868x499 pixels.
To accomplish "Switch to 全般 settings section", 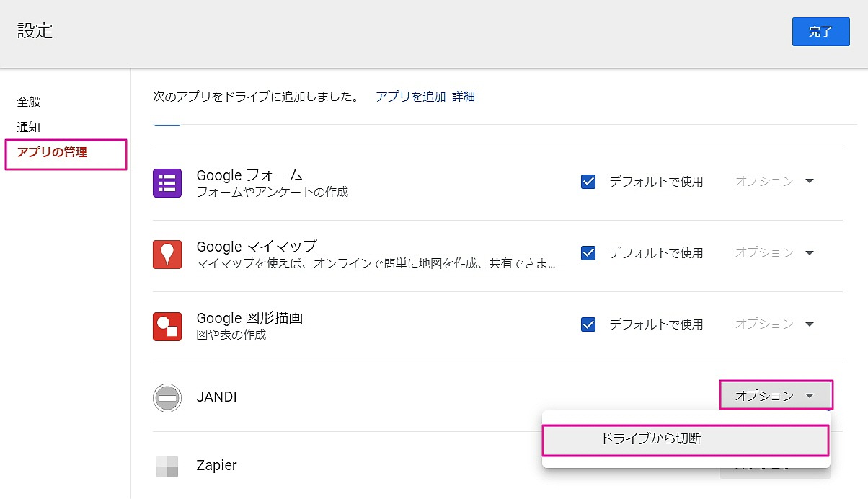I will (x=29, y=102).
